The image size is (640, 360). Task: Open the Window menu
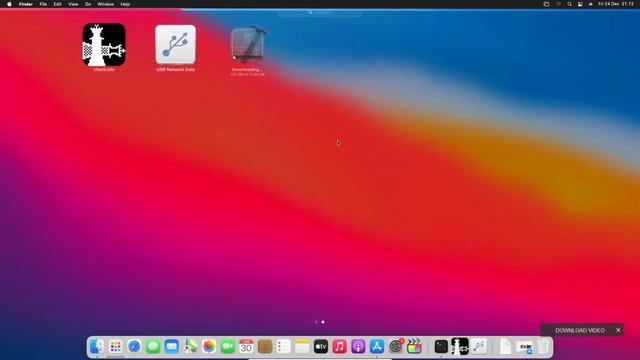click(x=105, y=4)
